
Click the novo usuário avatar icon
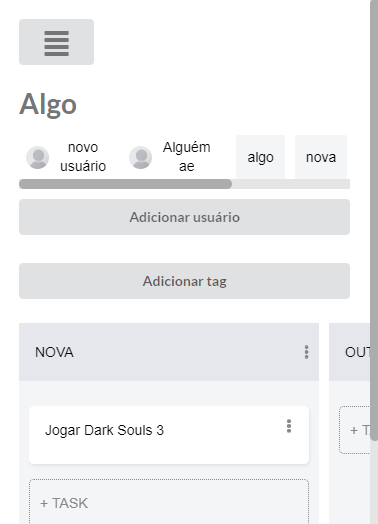(x=37, y=157)
